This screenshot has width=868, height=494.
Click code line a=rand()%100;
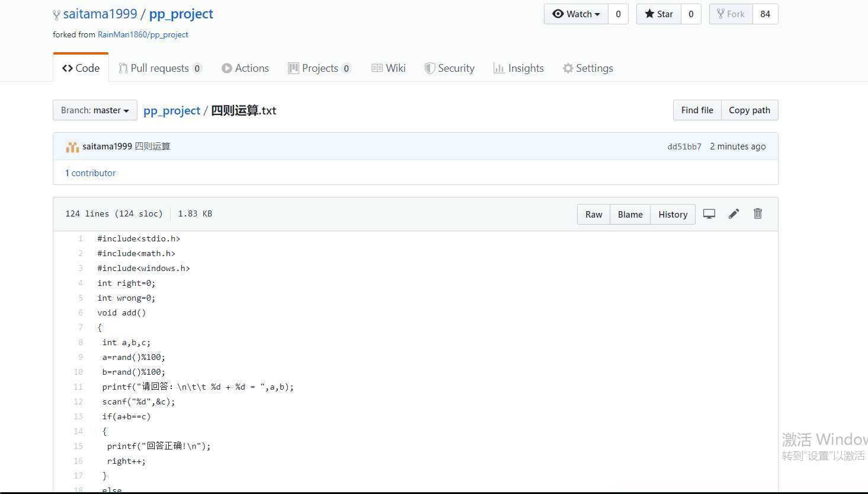[134, 357]
